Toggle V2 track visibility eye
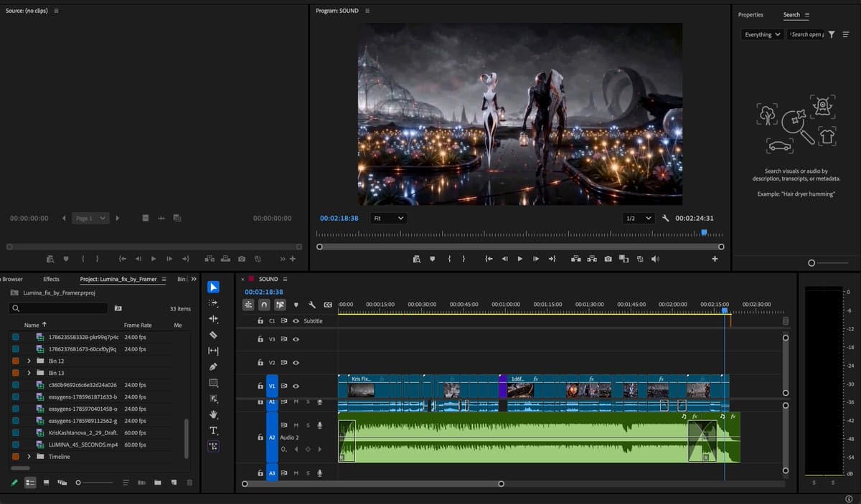The width and height of the screenshot is (861, 504). (x=296, y=363)
